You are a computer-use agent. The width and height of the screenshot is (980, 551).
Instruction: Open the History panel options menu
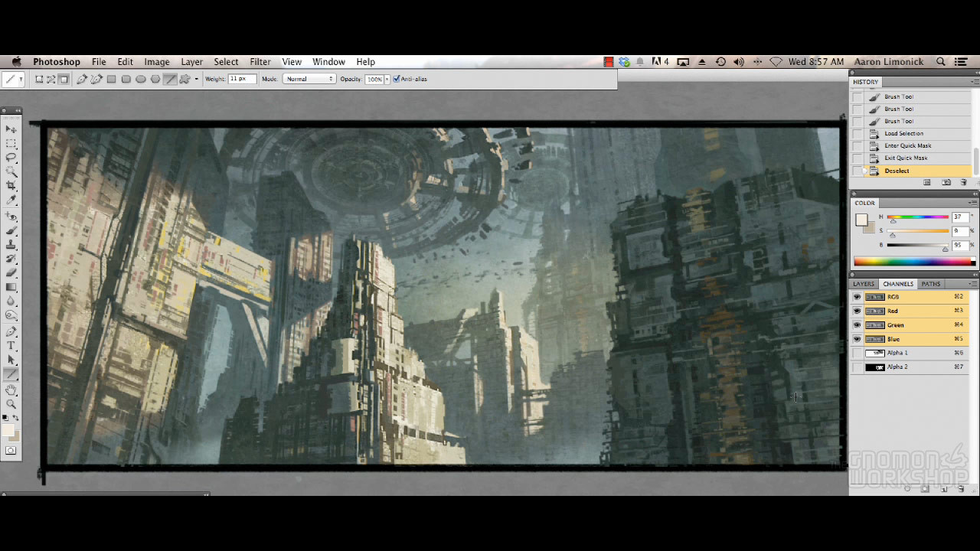coord(974,81)
